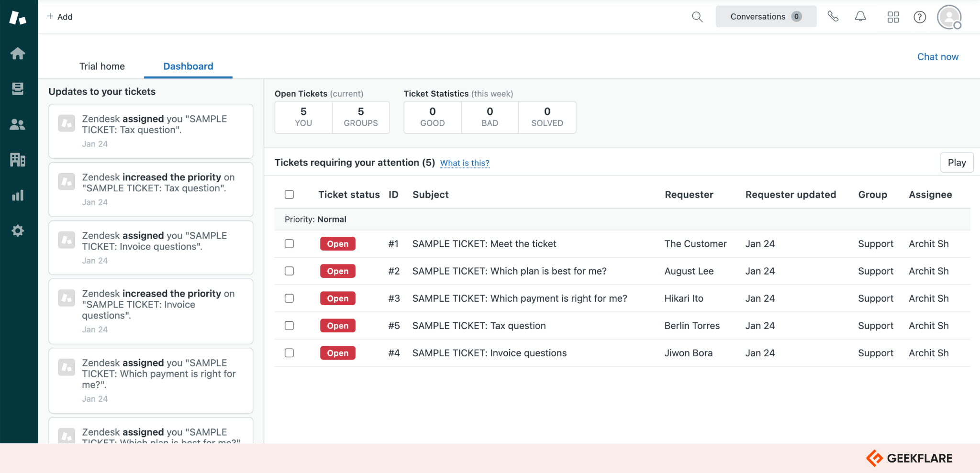Image resolution: width=980 pixels, height=473 pixels.
Task: Click the 'Priority: Normal' group row
Action: click(622, 220)
